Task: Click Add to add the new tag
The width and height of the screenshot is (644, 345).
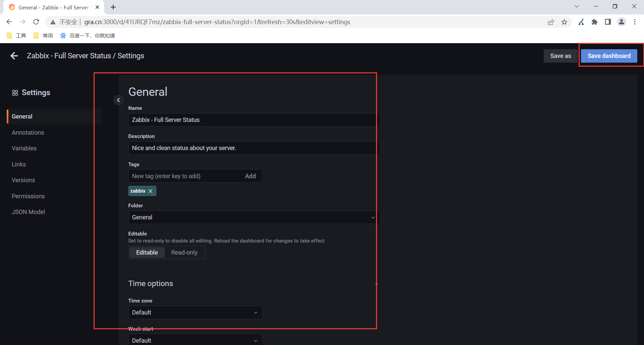Action: [250, 176]
